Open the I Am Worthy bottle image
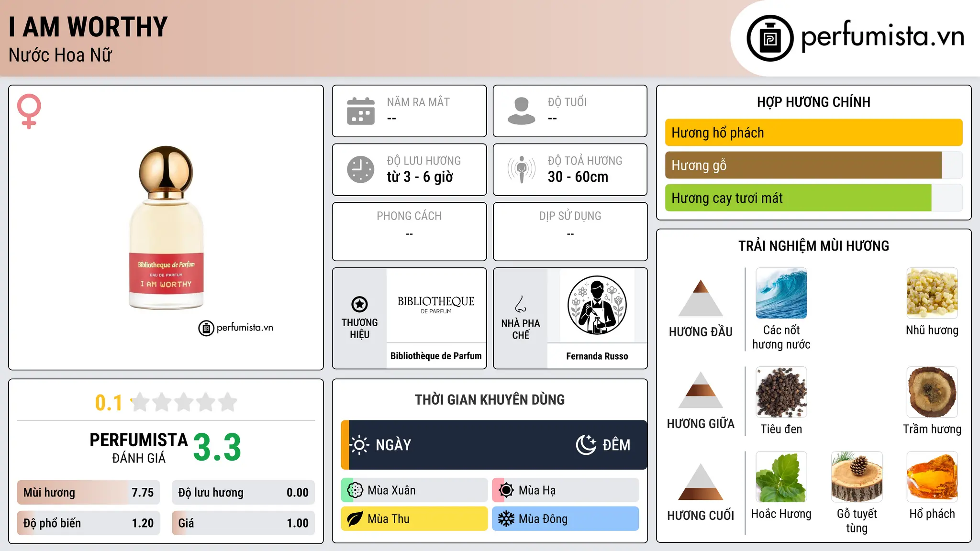Screen dimensions: 980x551 (x=166, y=228)
